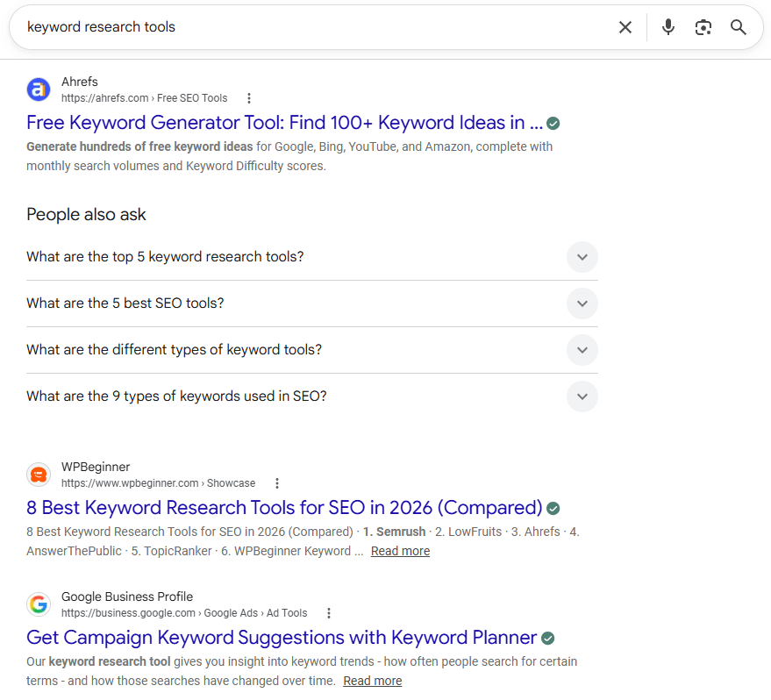The width and height of the screenshot is (771, 700).
Task: Click the green checkmark badge on the Ahrefs result
Action: click(553, 124)
